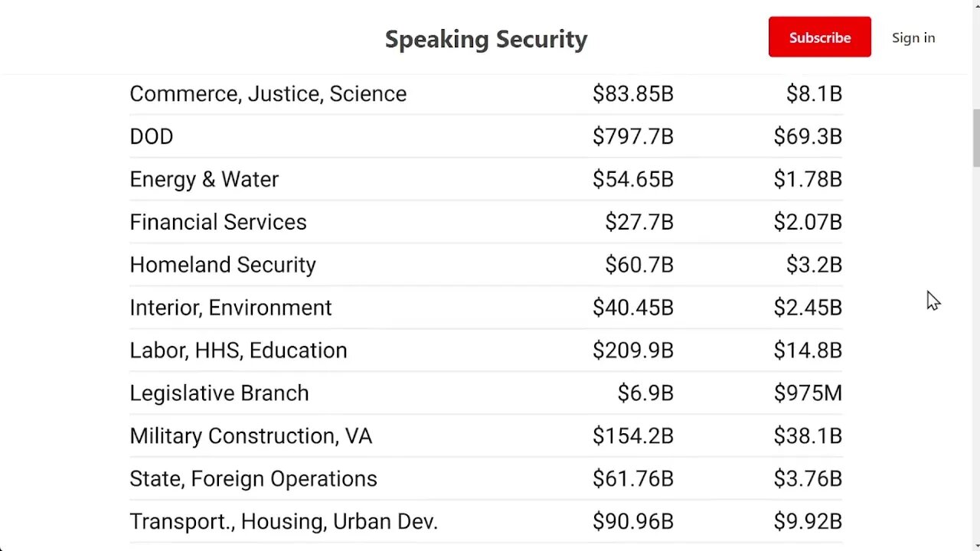Click the Financial Services row label
Screen dimensions: 980x551
[218, 222]
